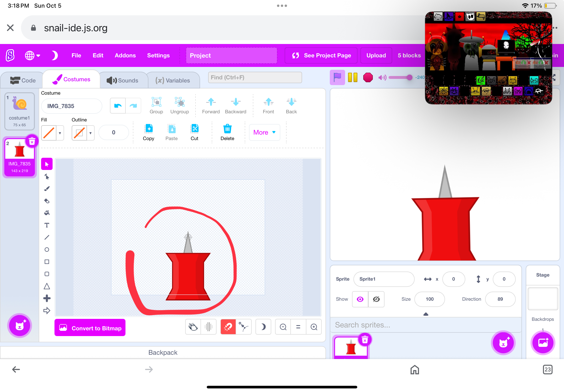Select the Eraser tool
The height and width of the screenshot is (392, 564).
tap(47, 201)
